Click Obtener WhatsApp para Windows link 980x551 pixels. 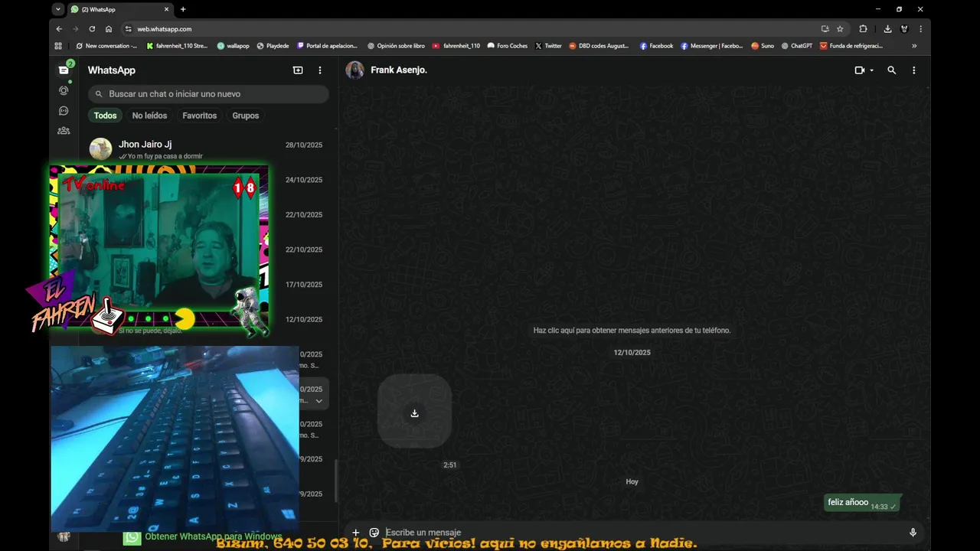click(214, 537)
